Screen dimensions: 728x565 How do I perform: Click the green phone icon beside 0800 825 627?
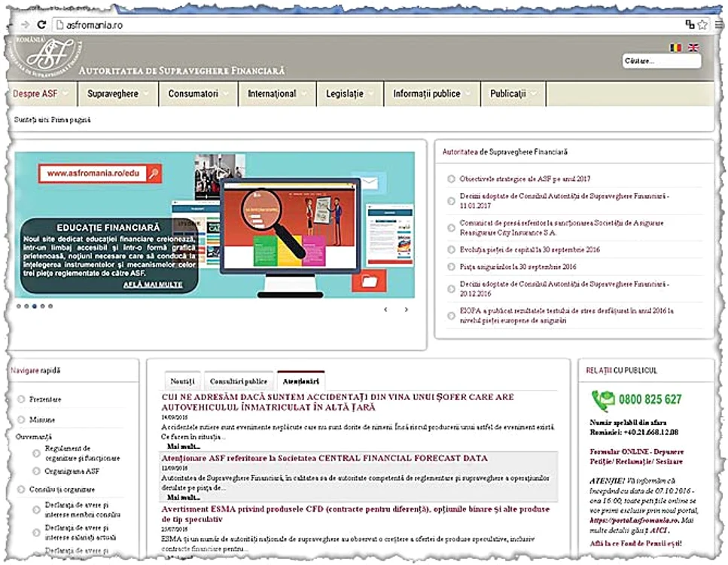click(x=603, y=401)
